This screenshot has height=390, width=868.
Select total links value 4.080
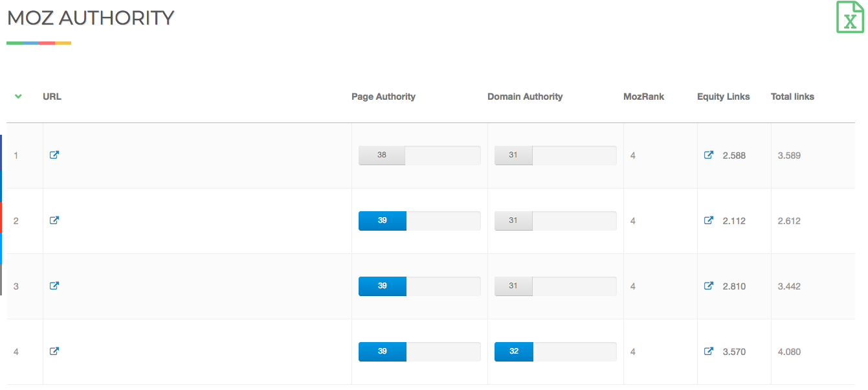coord(789,352)
